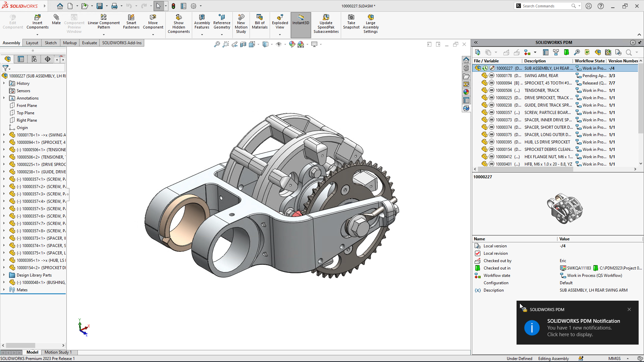
Task: Toggle the Local revision checkbox
Action: (478, 253)
